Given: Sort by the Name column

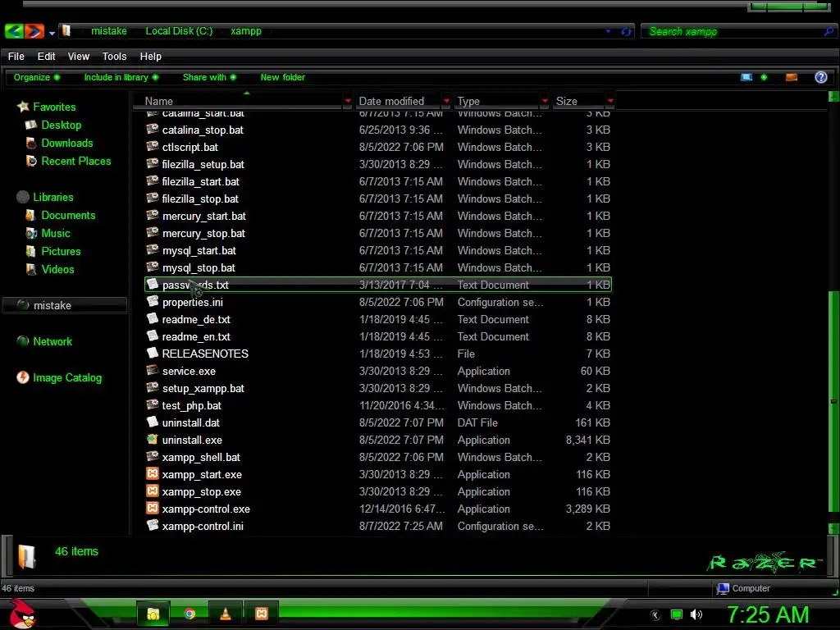Looking at the screenshot, I should point(158,101).
